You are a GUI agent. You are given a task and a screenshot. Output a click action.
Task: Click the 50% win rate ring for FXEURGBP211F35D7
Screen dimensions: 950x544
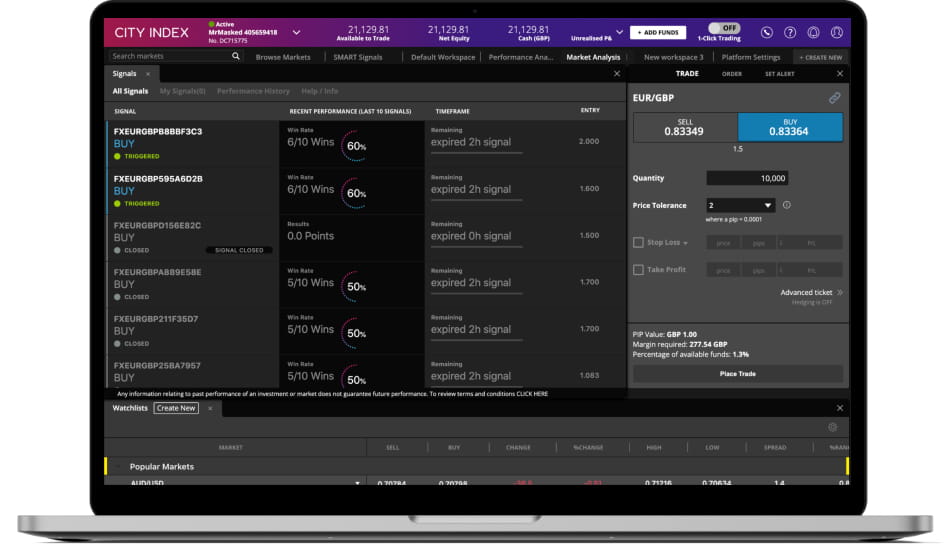click(x=356, y=333)
